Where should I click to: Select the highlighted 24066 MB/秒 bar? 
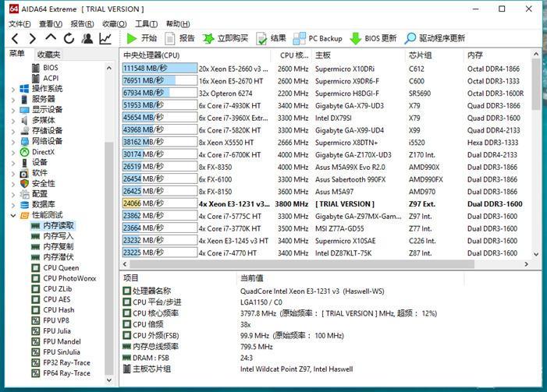point(160,203)
